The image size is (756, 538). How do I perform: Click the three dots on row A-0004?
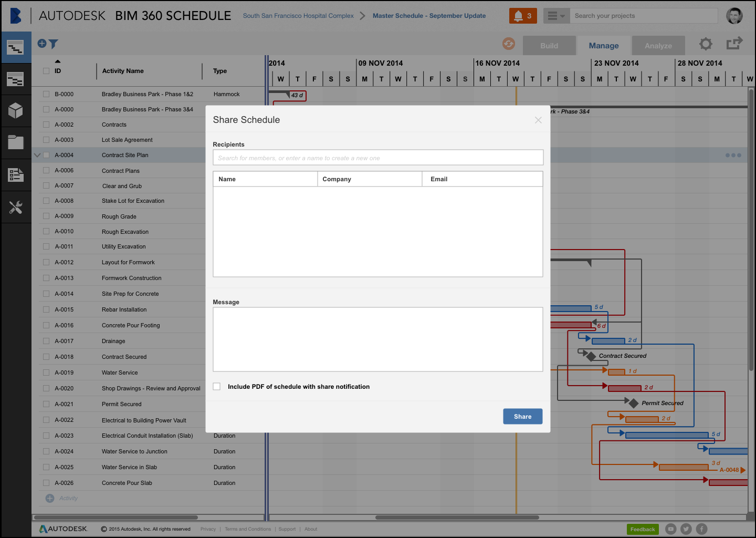(733, 155)
